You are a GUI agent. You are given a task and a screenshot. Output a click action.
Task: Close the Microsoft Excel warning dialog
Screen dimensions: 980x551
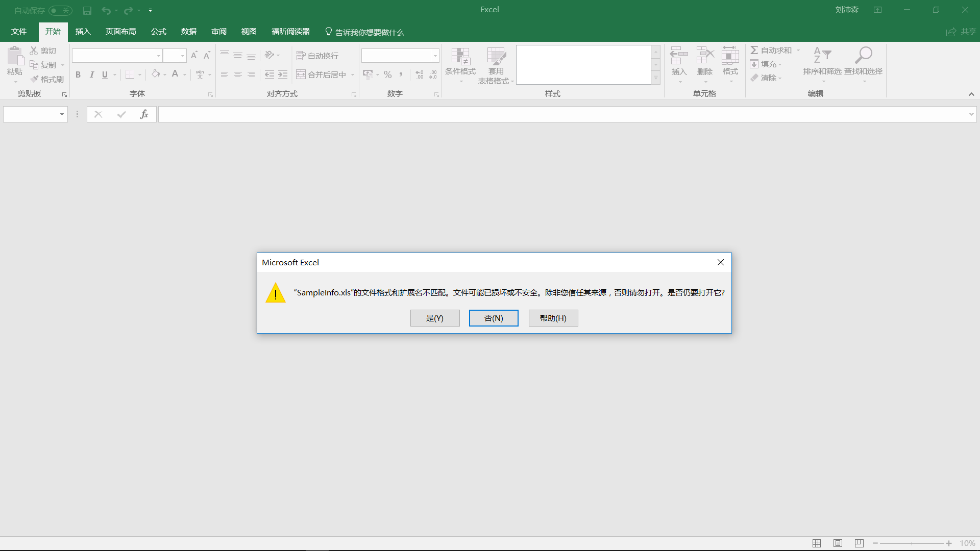pos(721,262)
